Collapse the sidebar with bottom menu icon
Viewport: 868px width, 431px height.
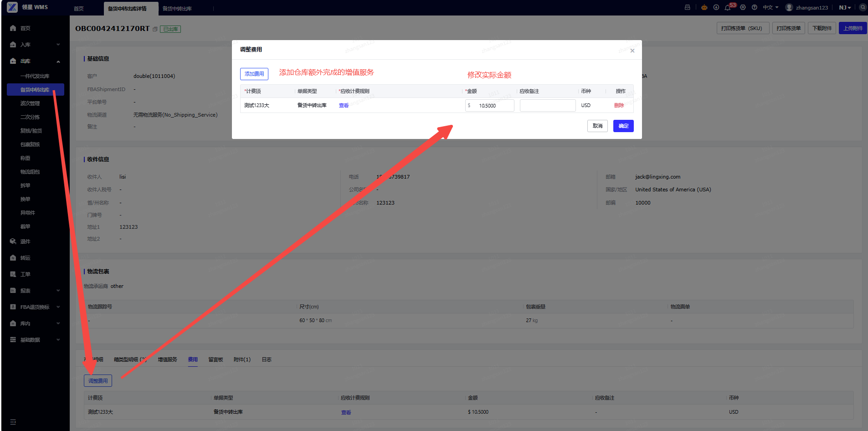(x=13, y=422)
